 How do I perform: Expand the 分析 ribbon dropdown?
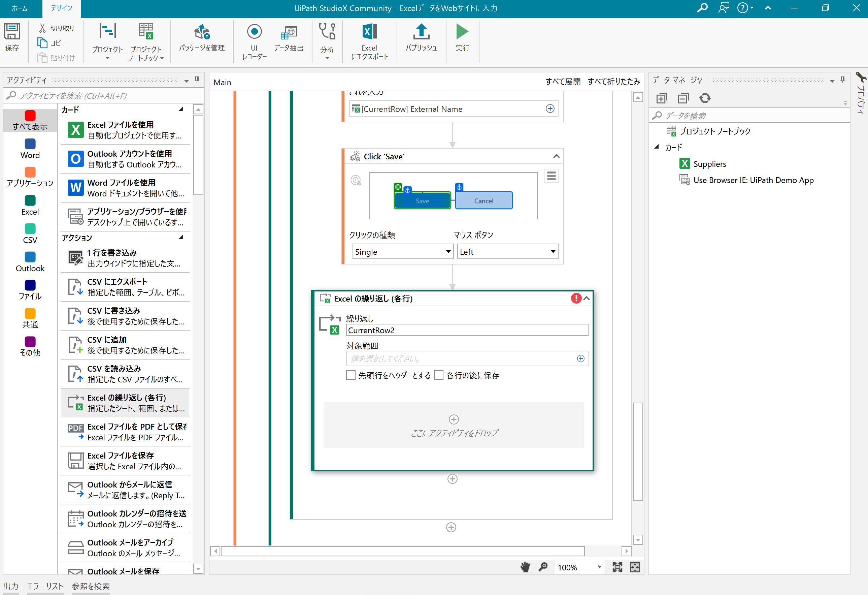pos(327,58)
